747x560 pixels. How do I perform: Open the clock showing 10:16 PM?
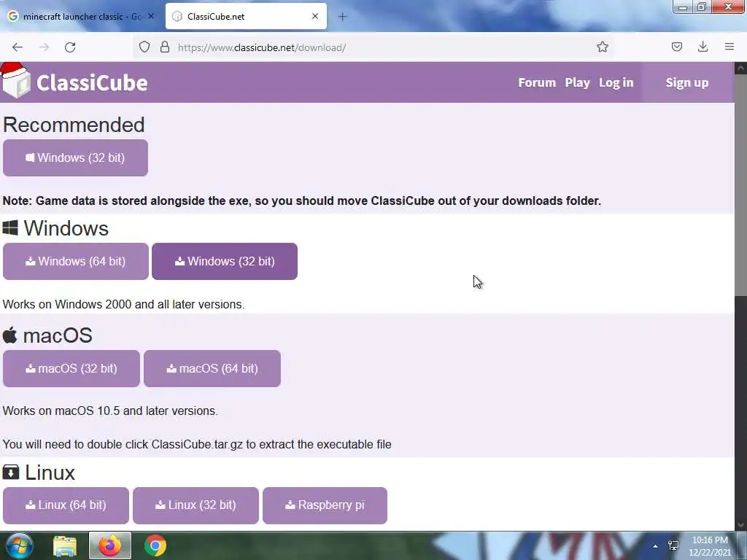point(710,546)
